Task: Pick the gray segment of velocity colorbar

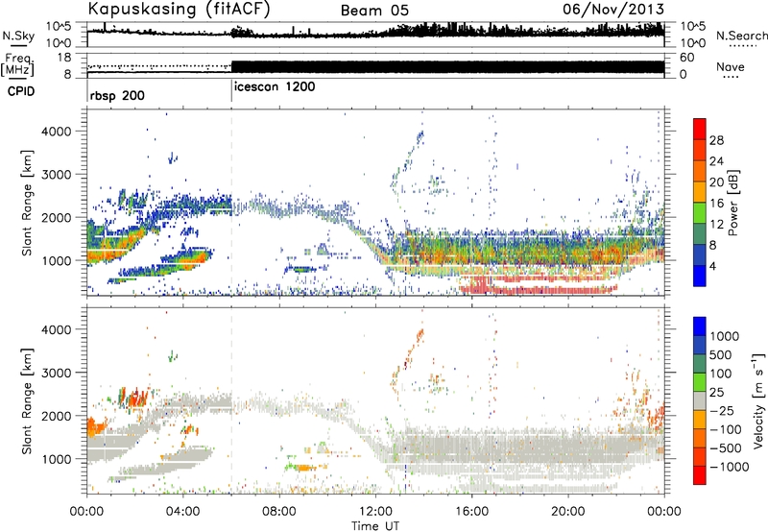Action: (x=700, y=400)
